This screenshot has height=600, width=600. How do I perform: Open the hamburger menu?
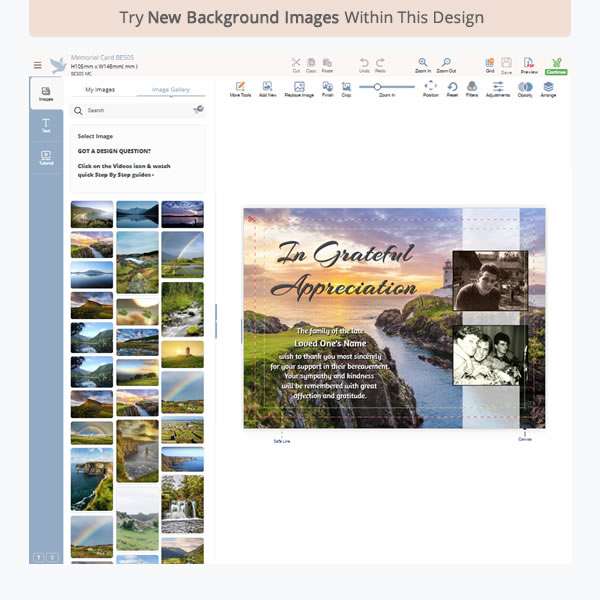(x=38, y=65)
